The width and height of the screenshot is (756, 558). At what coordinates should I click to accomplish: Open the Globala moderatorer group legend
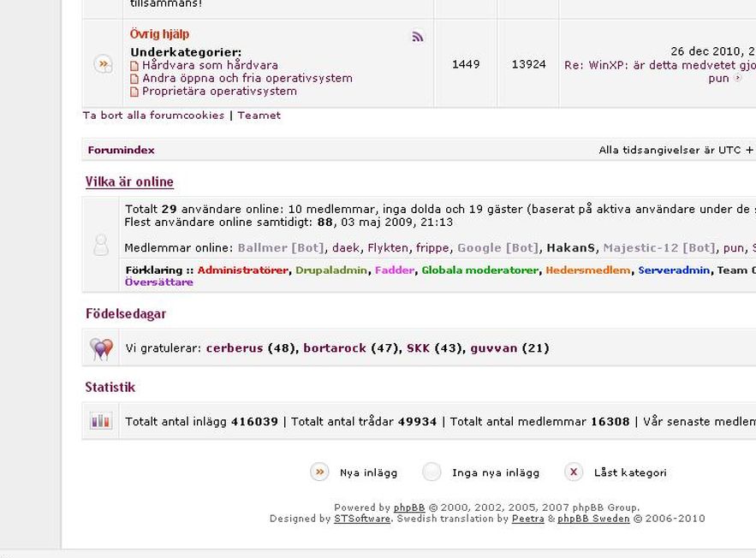pyautogui.click(x=479, y=270)
